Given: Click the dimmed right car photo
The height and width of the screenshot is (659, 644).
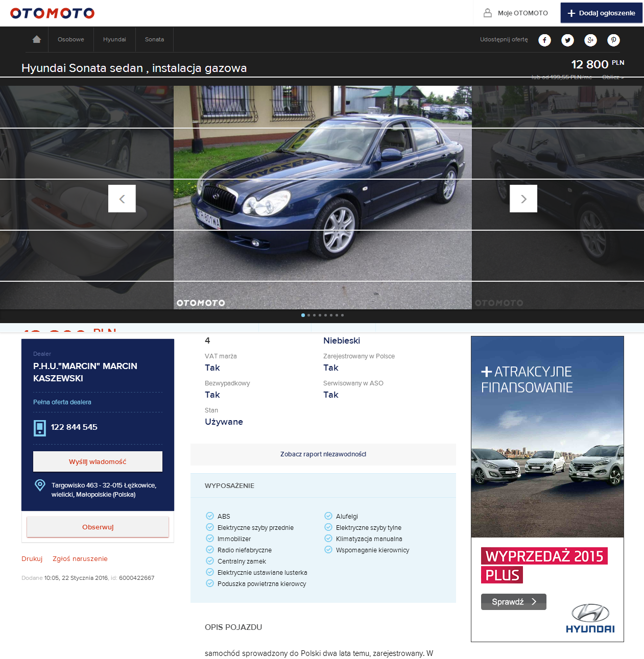Looking at the screenshot, I should pos(558,197).
